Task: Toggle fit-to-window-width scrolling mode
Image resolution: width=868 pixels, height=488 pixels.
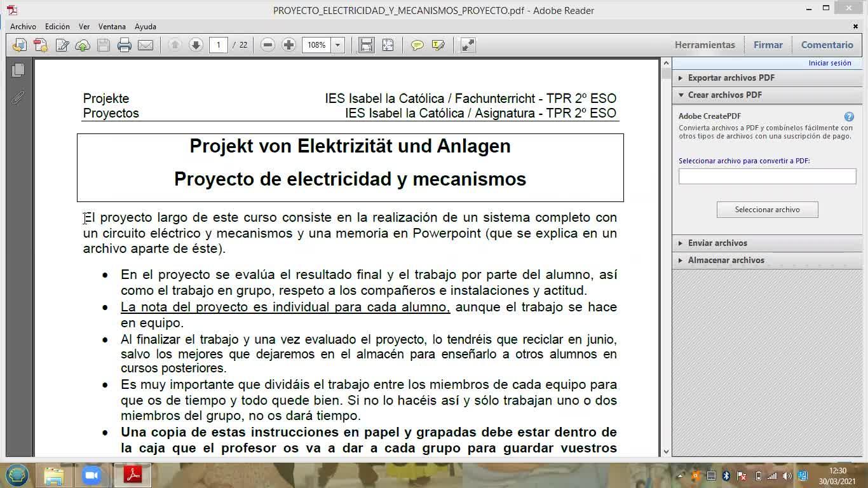Action: 367,45
